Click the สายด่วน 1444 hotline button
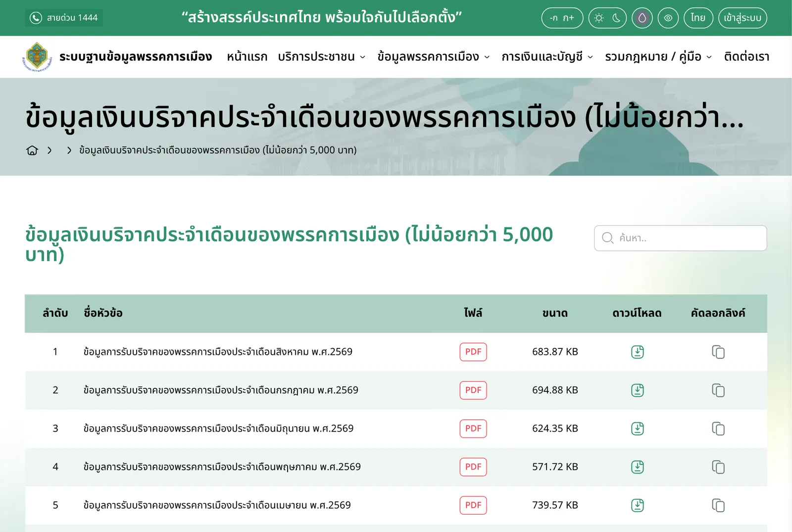This screenshot has height=532, width=792. 64,18
